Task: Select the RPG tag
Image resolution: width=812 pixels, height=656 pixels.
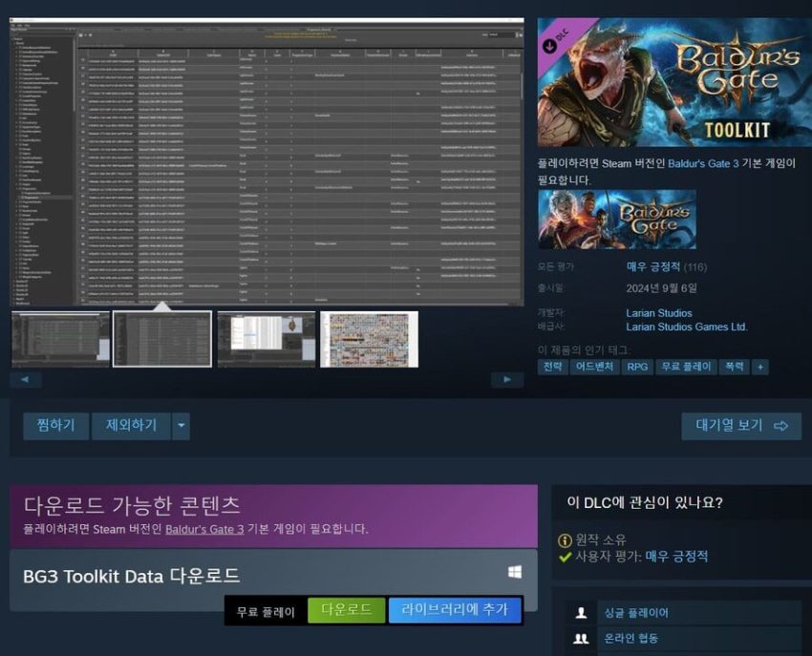Action: click(637, 367)
